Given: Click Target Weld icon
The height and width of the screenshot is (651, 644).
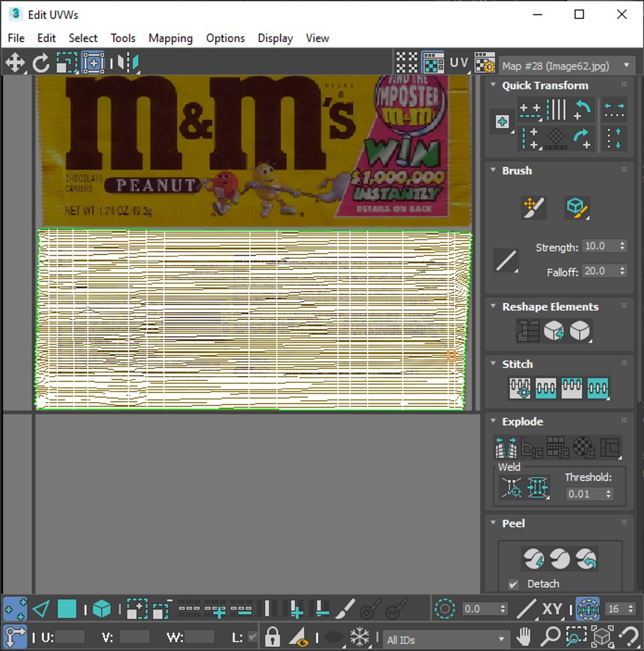Looking at the screenshot, I should coord(512,488).
